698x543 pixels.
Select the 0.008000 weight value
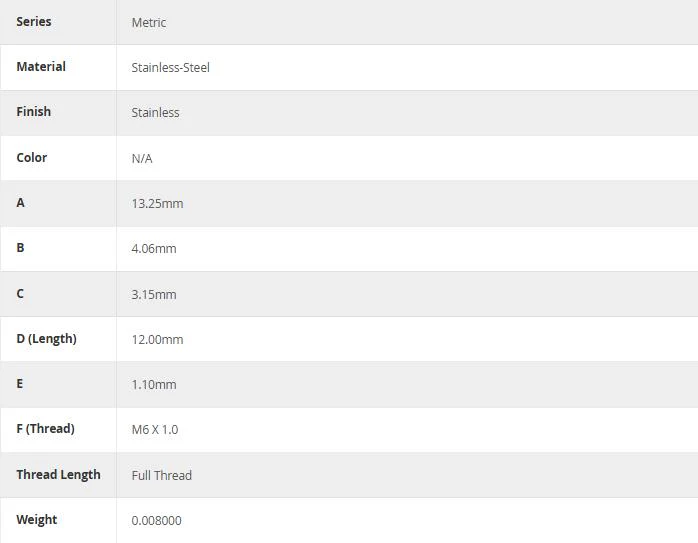pos(156,521)
